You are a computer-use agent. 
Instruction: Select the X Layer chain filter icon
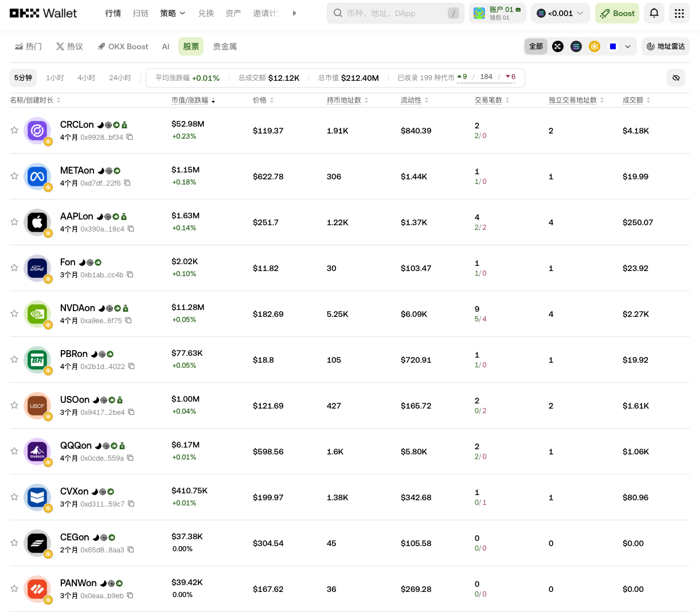[558, 46]
